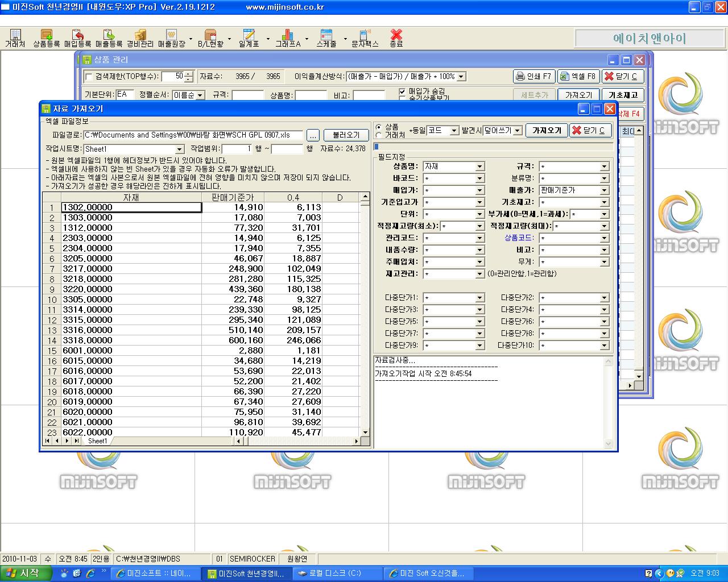
Task: Open 매출가 판매기준가 dropdown
Action: (x=605, y=190)
